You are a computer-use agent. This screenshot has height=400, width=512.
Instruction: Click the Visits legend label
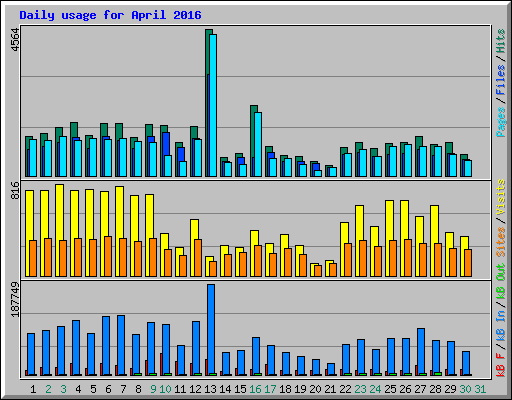501,197
